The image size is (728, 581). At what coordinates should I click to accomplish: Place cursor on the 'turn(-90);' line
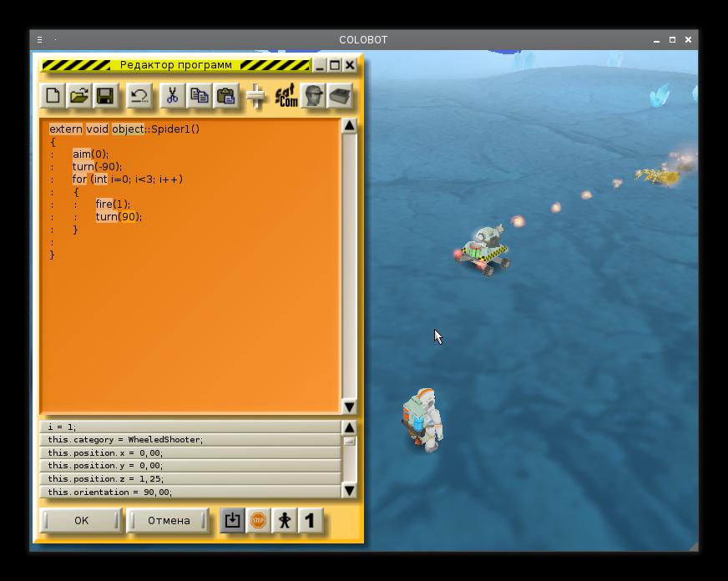(x=97, y=167)
